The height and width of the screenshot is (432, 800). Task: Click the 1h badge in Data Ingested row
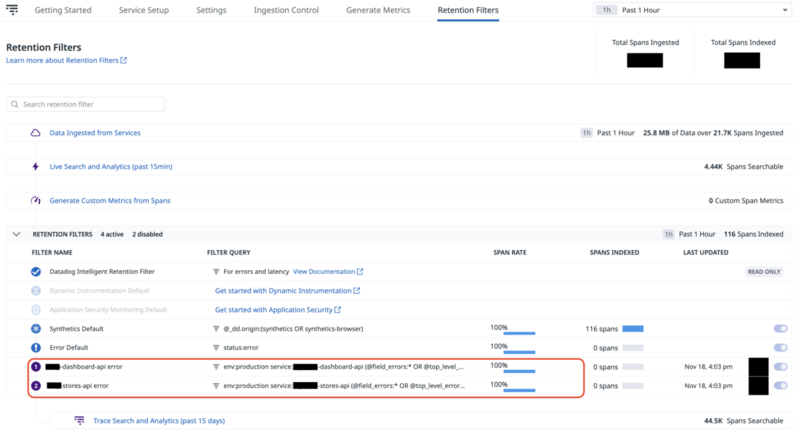[587, 133]
